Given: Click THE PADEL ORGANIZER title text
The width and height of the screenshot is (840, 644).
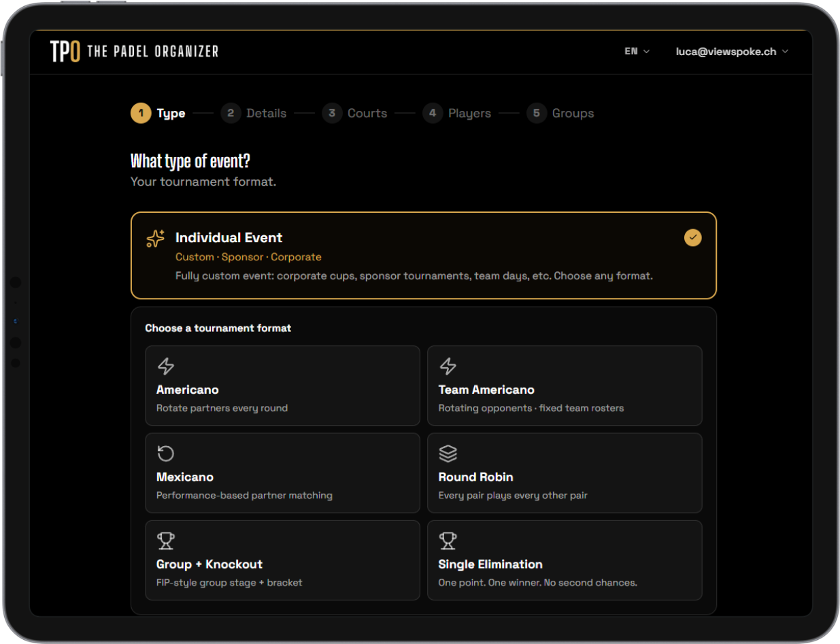Looking at the screenshot, I should click(x=153, y=52).
